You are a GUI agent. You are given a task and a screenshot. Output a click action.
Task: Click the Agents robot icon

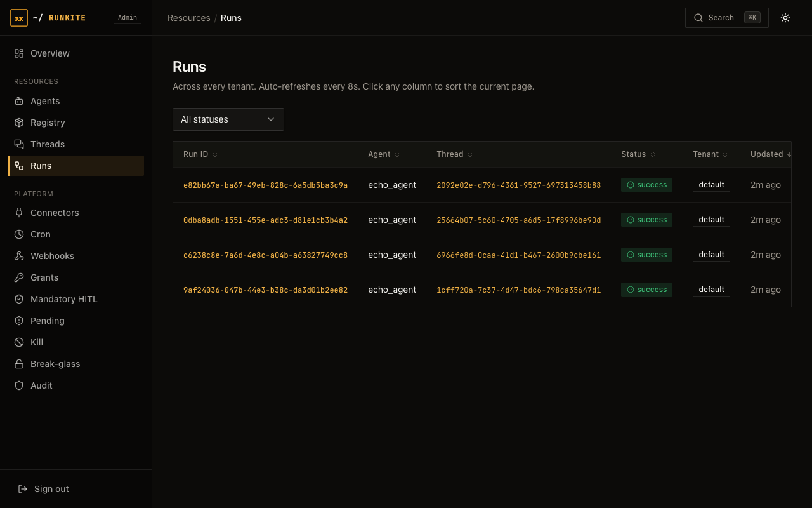(19, 101)
